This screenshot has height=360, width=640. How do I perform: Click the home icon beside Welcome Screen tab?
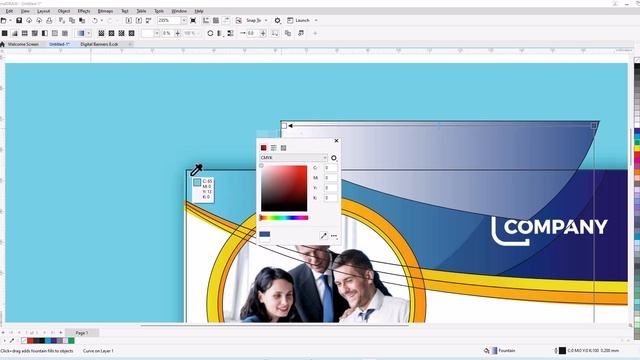coord(2,44)
